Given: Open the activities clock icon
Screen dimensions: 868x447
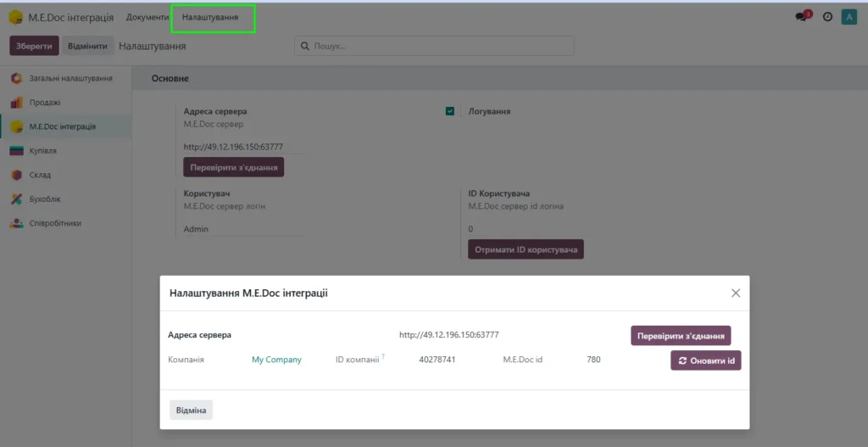Looking at the screenshot, I should tap(827, 17).
